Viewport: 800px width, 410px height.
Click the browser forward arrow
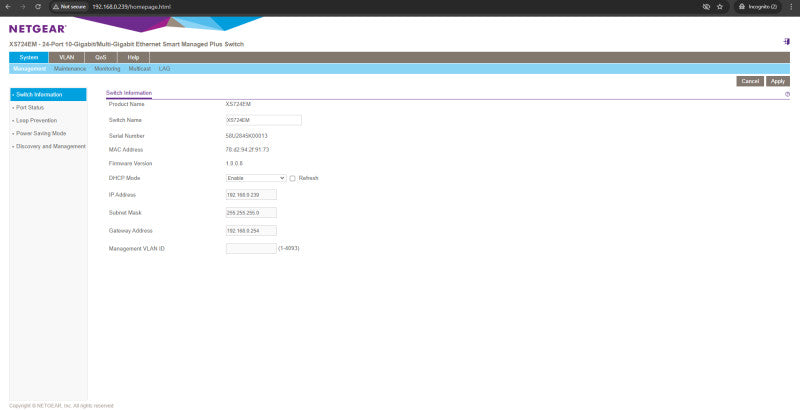click(x=22, y=7)
